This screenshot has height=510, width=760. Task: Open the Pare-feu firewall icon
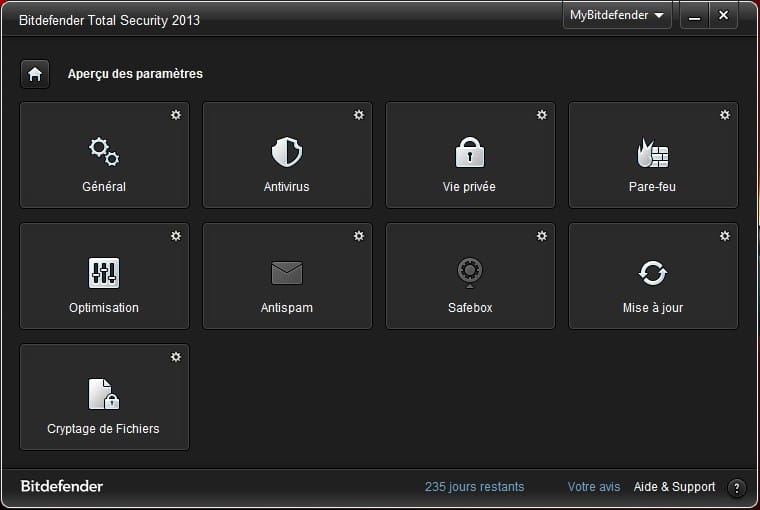pyautogui.click(x=652, y=152)
